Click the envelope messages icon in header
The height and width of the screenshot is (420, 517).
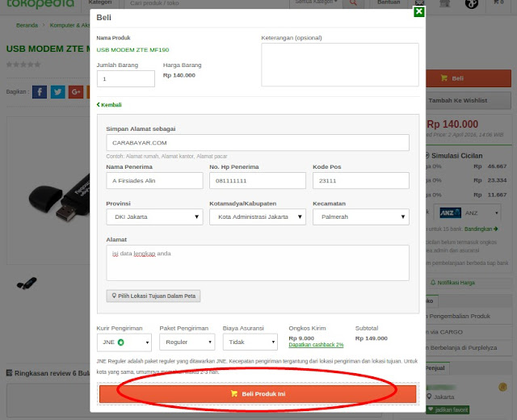(x=419, y=2)
